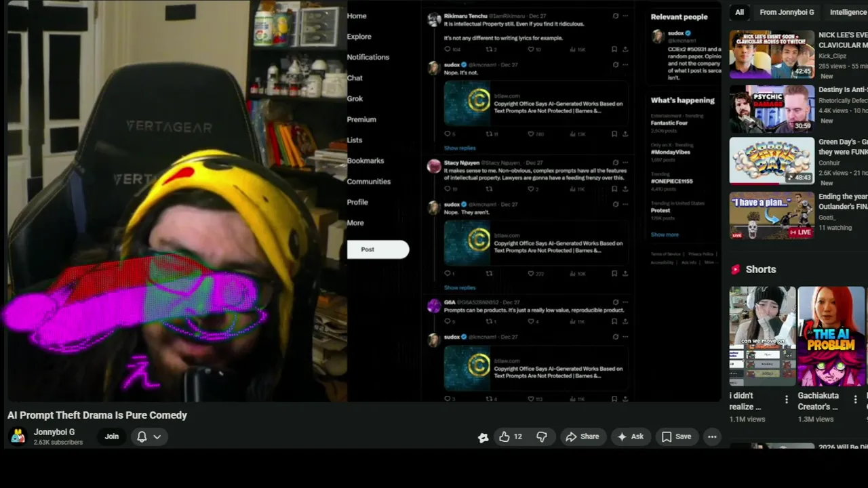Click Communities in the video's X sidebar
The width and height of the screenshot is (868, 488).
(x=369, y=182)
